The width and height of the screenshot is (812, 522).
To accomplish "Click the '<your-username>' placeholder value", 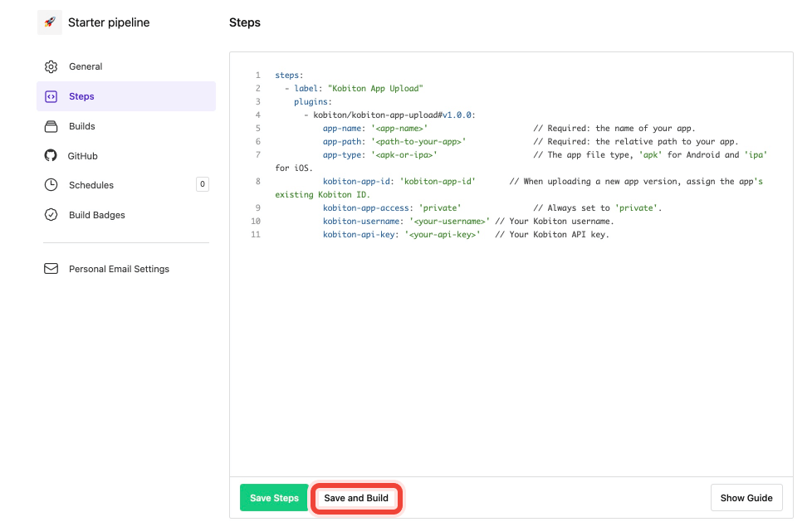I will click(449, 221).
